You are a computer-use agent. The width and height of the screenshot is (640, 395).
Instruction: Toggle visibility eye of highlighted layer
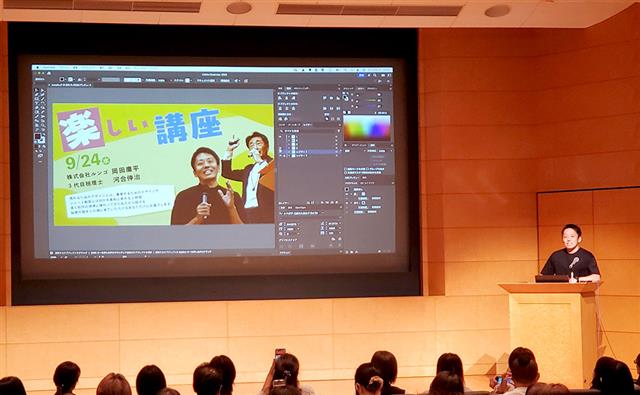point(280,151)
